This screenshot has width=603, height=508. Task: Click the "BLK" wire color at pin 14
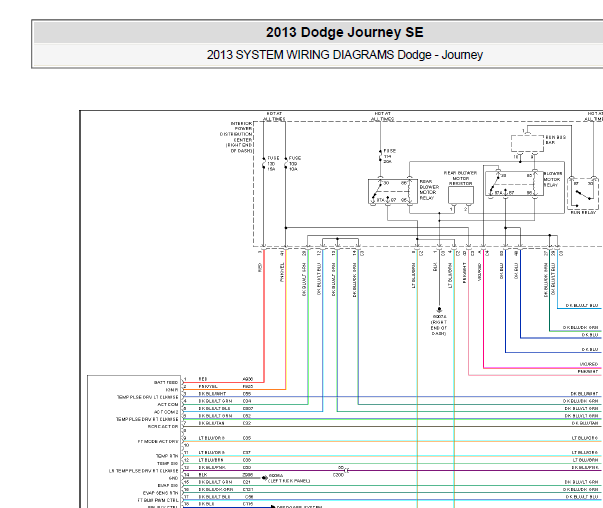click(x=203, y=475)
